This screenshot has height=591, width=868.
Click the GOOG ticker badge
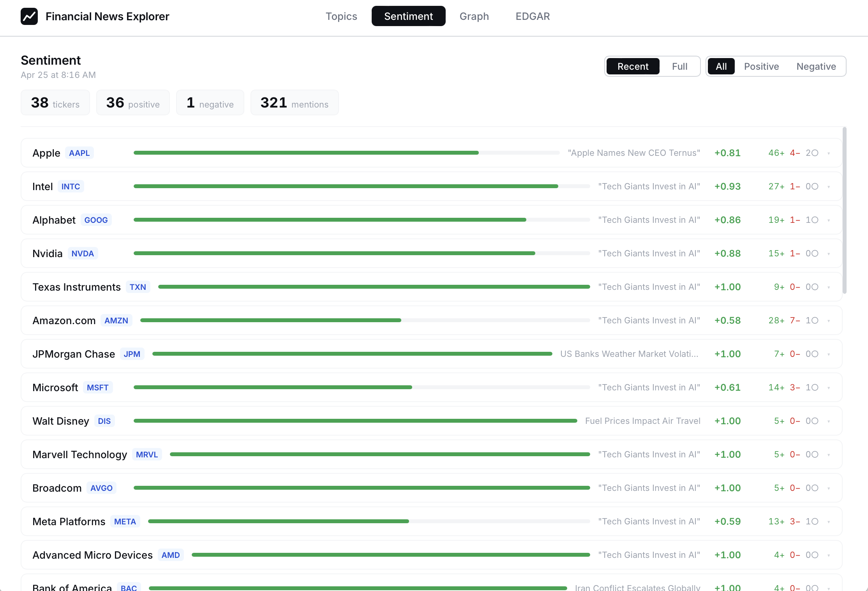coord(96,220)
